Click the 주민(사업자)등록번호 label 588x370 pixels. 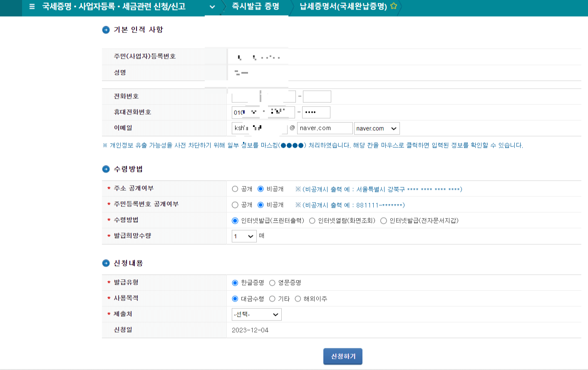[x=145, y=56]
